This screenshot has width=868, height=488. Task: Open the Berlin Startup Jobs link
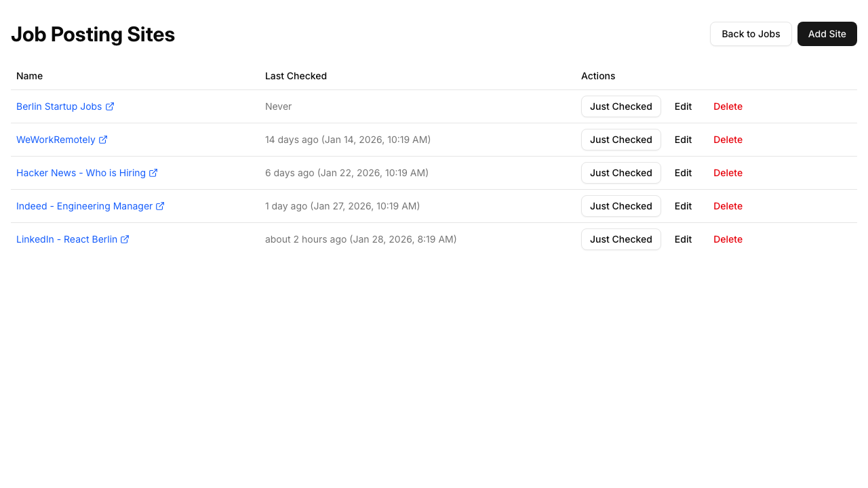[x=60, y=106]
